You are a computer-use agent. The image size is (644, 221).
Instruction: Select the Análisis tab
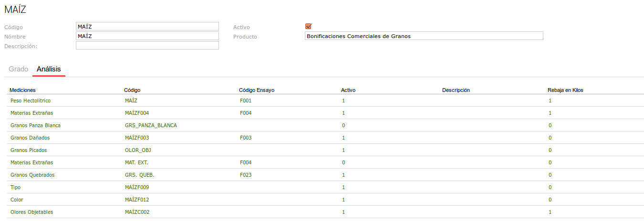[49, 69]
